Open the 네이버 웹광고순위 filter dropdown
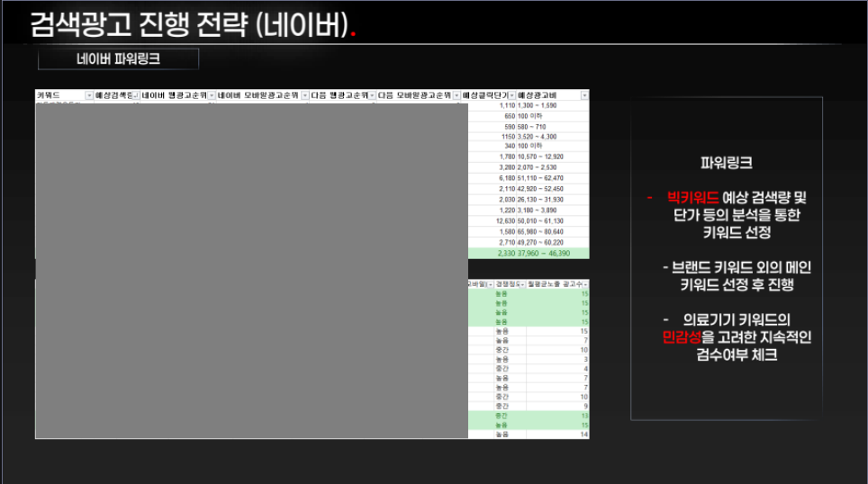This screenshot has width=868, height=484. (x=212, y=95)
